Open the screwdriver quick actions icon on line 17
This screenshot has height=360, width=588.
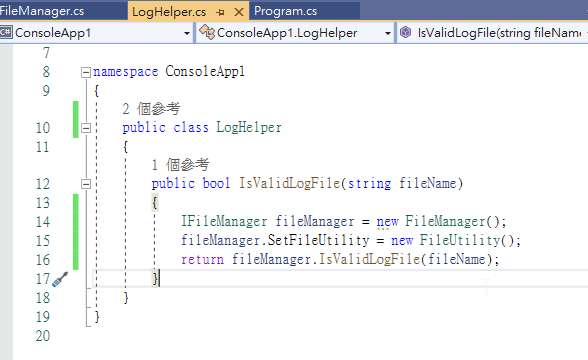tap(60, 279)
